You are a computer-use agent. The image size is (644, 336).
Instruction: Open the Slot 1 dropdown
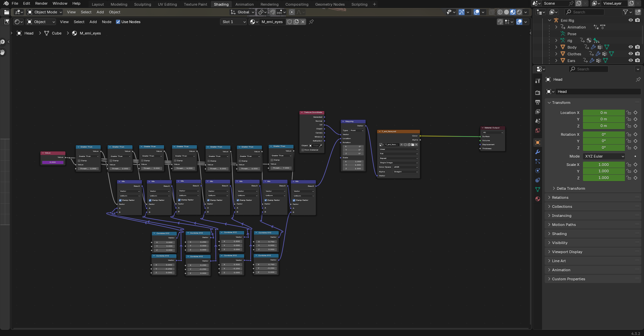(234, 22)
